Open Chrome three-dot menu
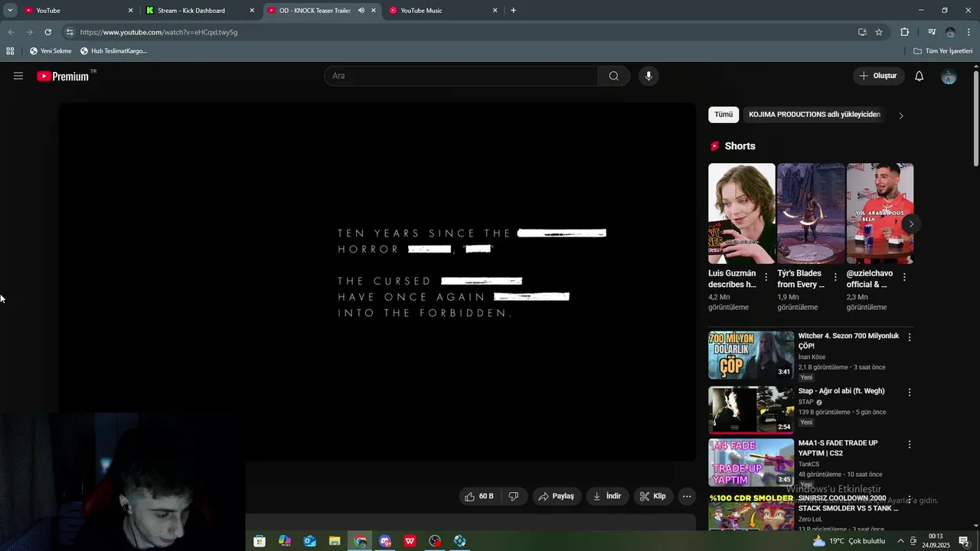 click(969, 32)
